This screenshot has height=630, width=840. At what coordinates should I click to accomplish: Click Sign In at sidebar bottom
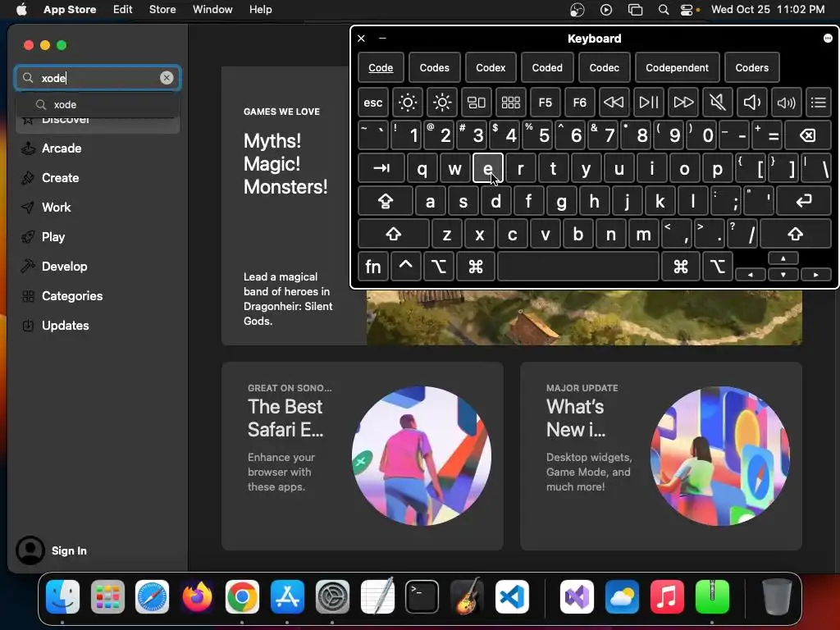(x=52, y=550)
